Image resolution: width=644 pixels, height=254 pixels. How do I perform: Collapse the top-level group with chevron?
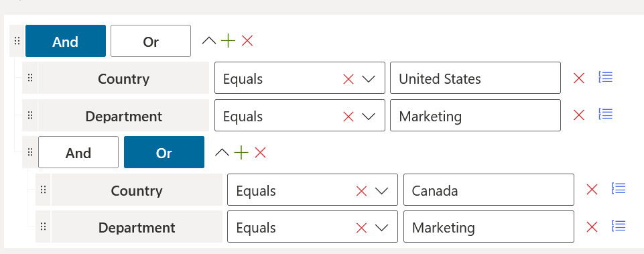coord(209,41)
